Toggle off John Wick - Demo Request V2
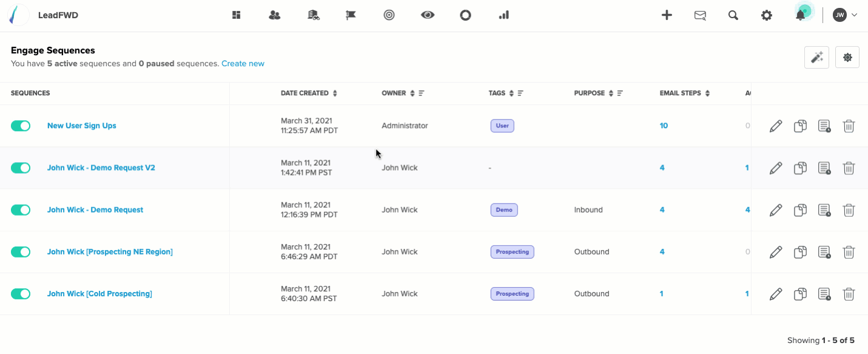Screen dimensions: 868x354 [21, 168]
